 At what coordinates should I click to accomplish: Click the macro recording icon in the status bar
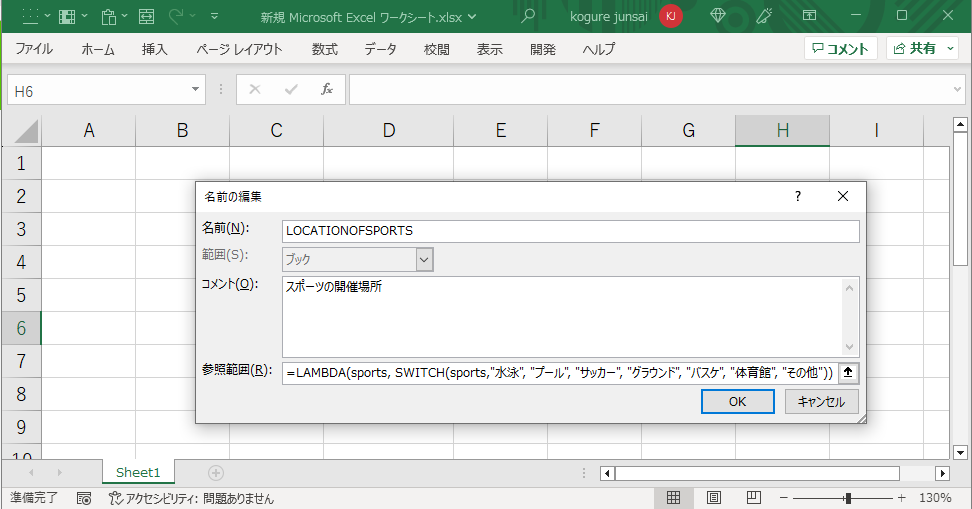[x=84, y=498]
